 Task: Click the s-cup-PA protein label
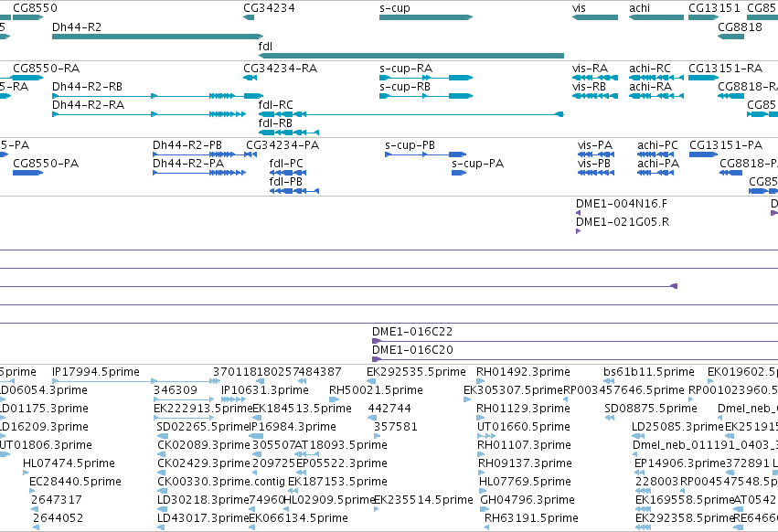pos(478,164)
